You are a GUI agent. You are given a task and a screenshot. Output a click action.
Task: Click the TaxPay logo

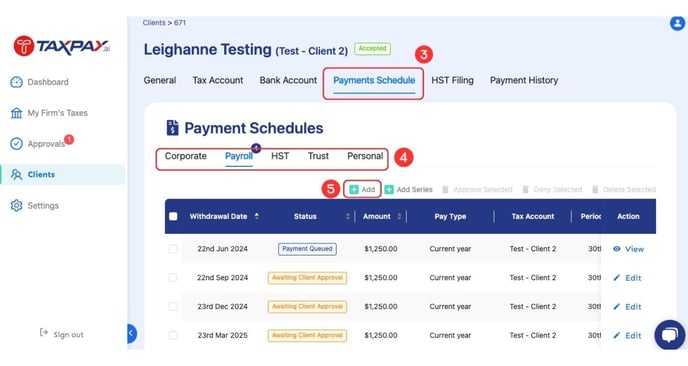pyautogui.click(x=61, y=46)
